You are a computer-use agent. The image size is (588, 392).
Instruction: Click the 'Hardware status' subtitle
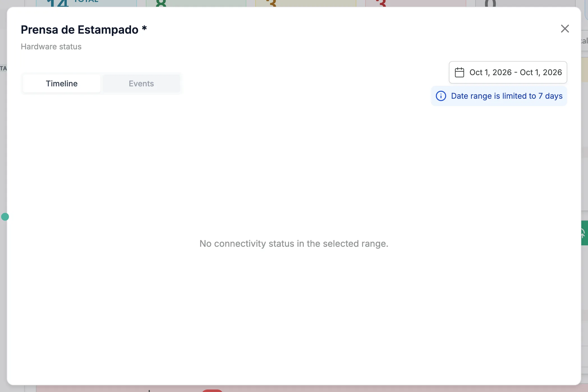pos(51,47)
